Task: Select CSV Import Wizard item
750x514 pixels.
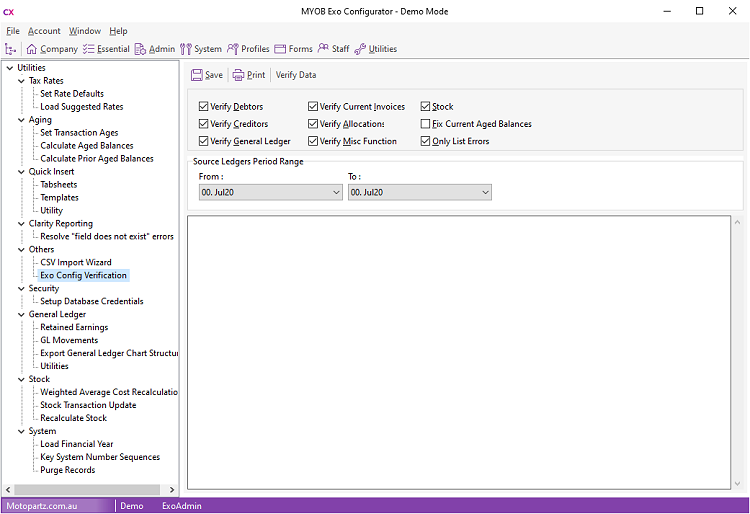Action: pyautogui.click(x=76, y=262)
